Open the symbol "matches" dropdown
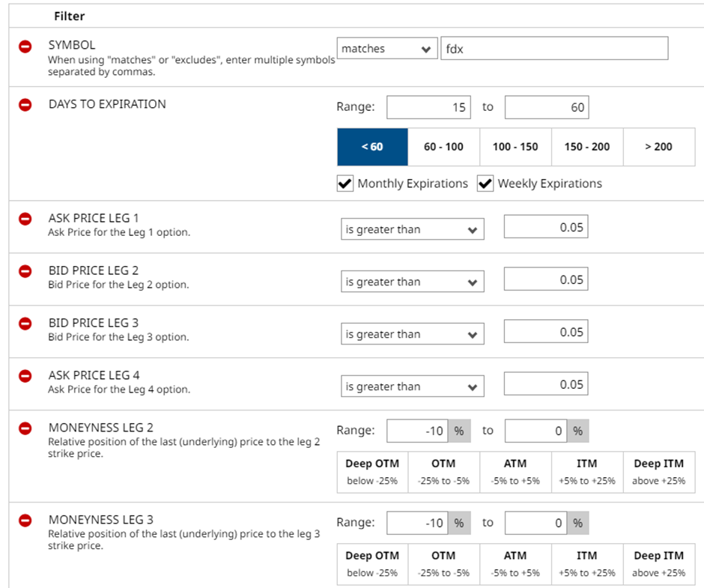This screenshot has width=704, height=588. point(386,49)
